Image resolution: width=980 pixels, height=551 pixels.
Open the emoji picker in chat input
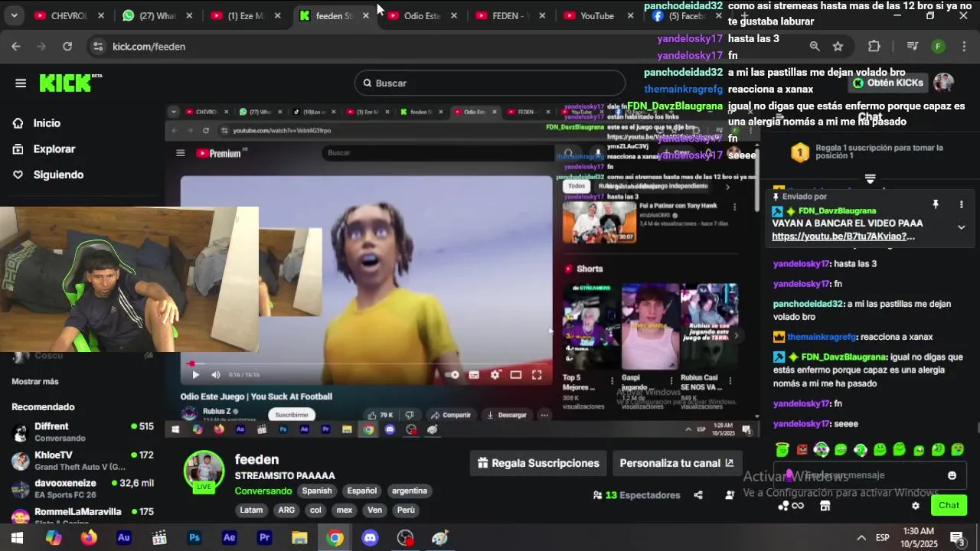point(952,475)
